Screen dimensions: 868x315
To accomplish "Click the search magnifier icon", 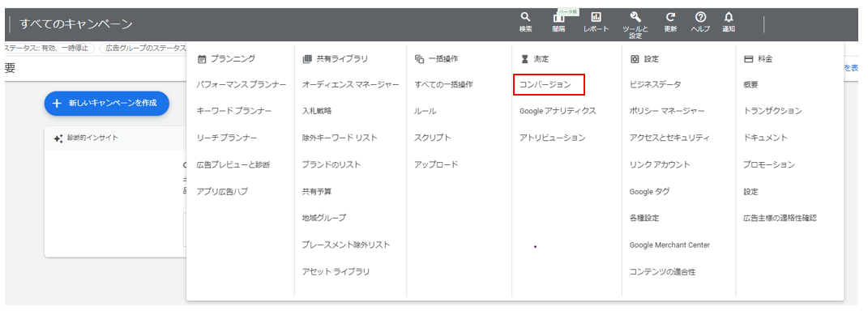I will click(x=526, y=17).
